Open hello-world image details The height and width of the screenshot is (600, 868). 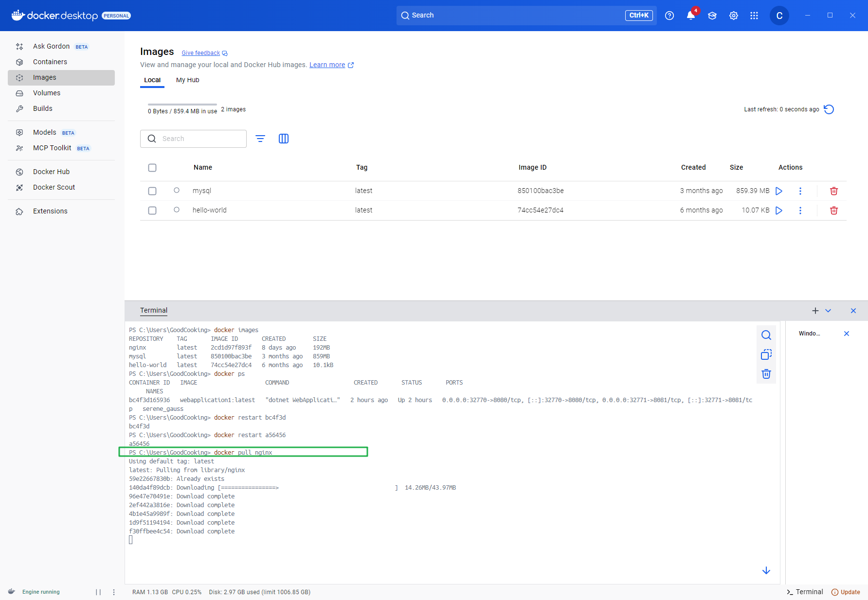210,210
